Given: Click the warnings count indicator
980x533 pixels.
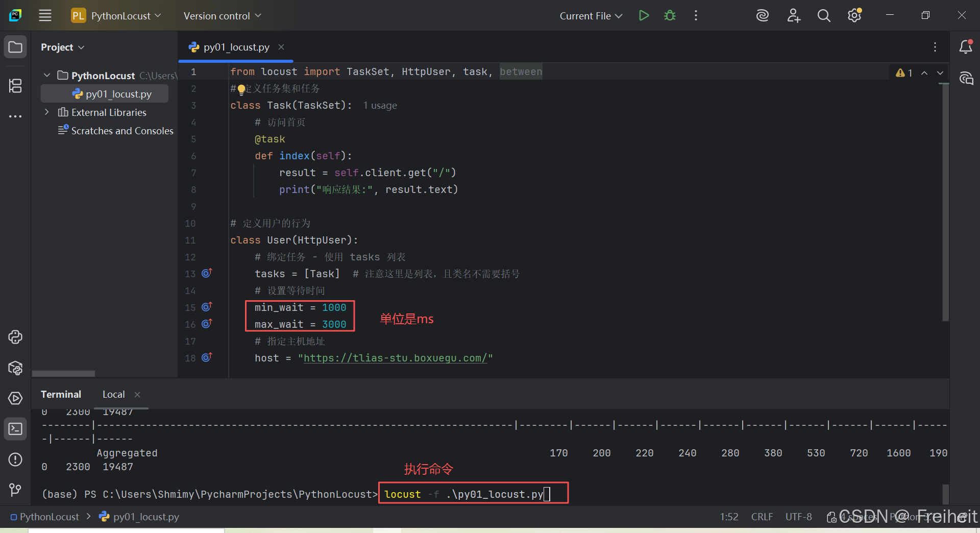Looking at the screenshot, I should [904, 73].
